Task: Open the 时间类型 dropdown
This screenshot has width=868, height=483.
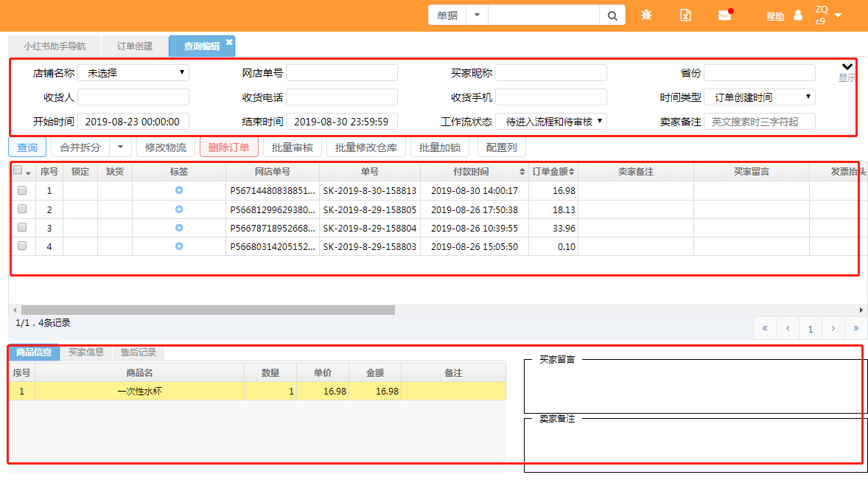Action: 760,97
